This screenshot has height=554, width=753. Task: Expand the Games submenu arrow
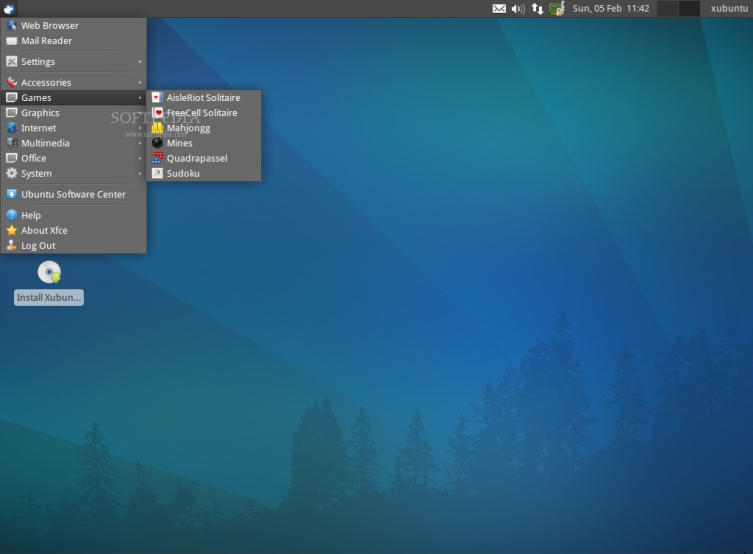(x=140, y=97)
